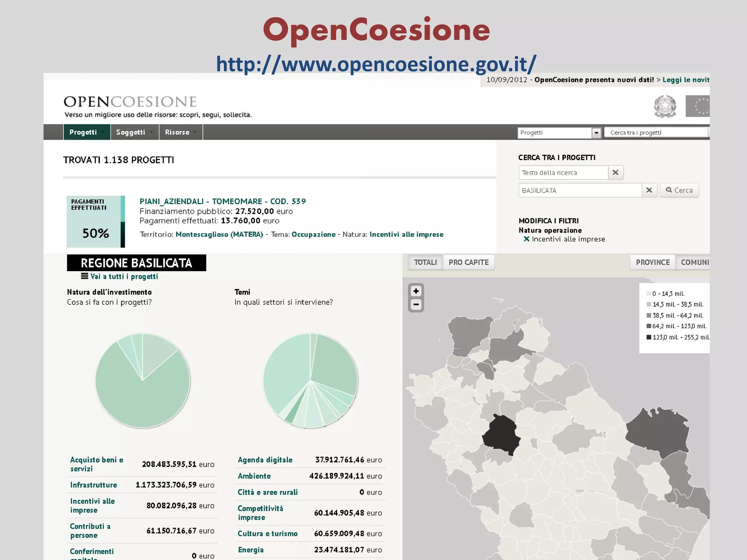Open the Energia theme
The width and height of the screenshot is (747, 560).
[251, 550]
